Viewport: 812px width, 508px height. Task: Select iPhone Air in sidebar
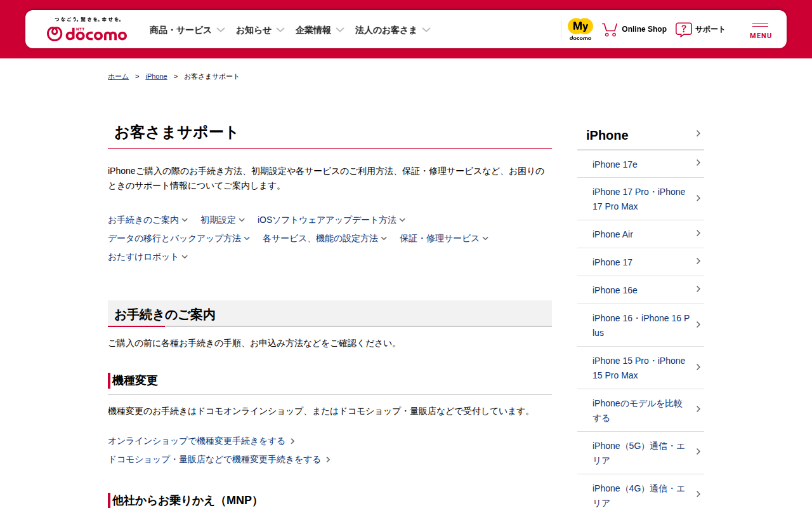(x=641, y=234)
